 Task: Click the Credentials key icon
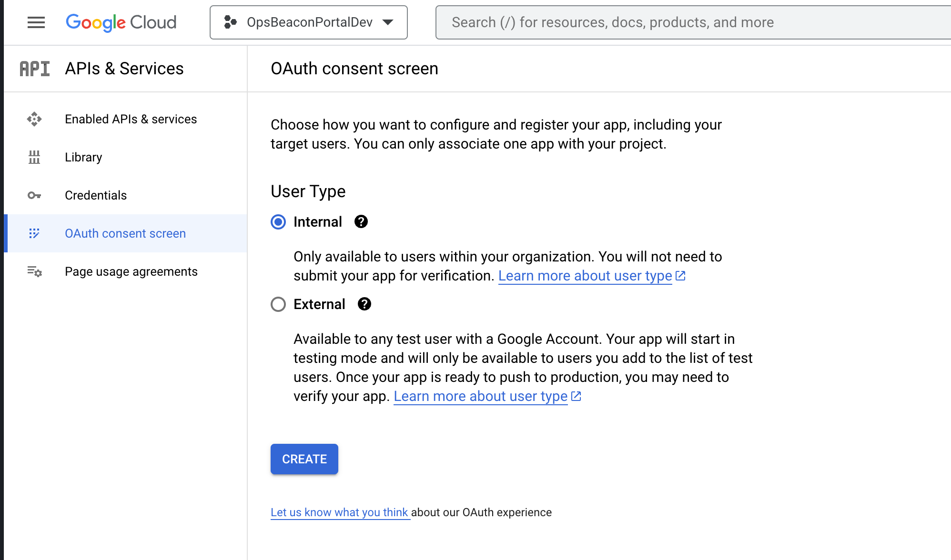34,195
